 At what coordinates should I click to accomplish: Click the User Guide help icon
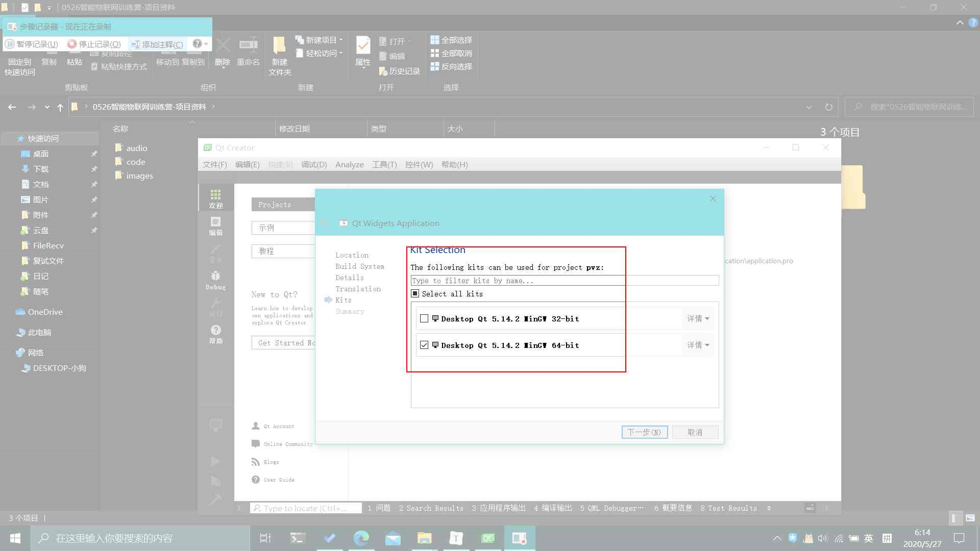click(256, 480)
